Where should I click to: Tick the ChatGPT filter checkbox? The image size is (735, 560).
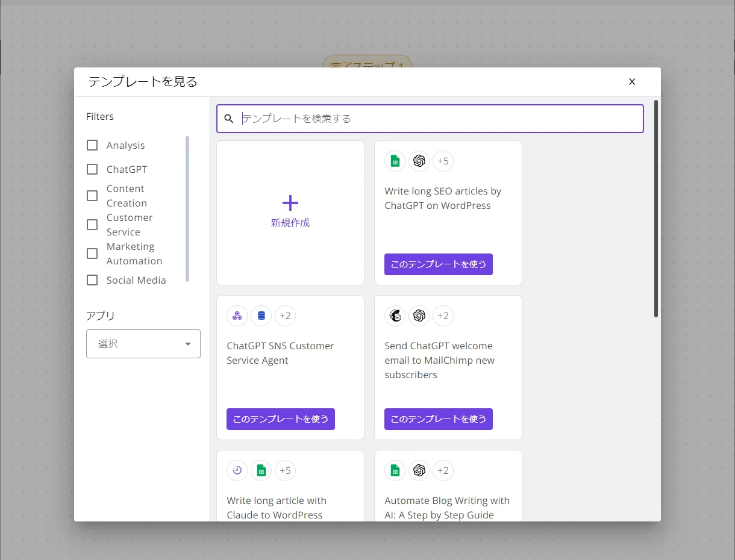point(92,169)
